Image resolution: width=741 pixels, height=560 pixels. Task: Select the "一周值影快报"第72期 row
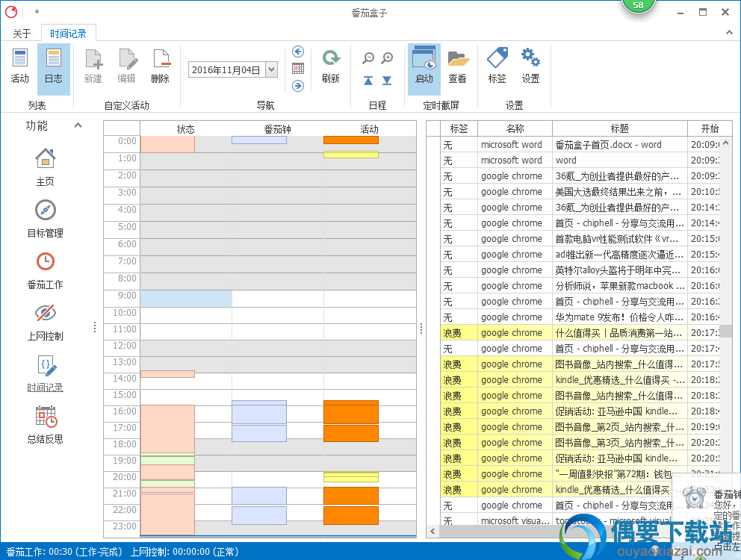pyautogui.click(x=580, y=473)
